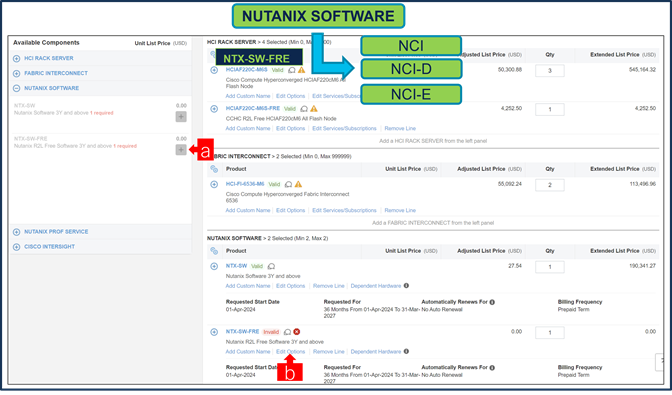
Task: Click info icon by NTX-SW-FRE Automatically Renews For
Action: (492, 368)
